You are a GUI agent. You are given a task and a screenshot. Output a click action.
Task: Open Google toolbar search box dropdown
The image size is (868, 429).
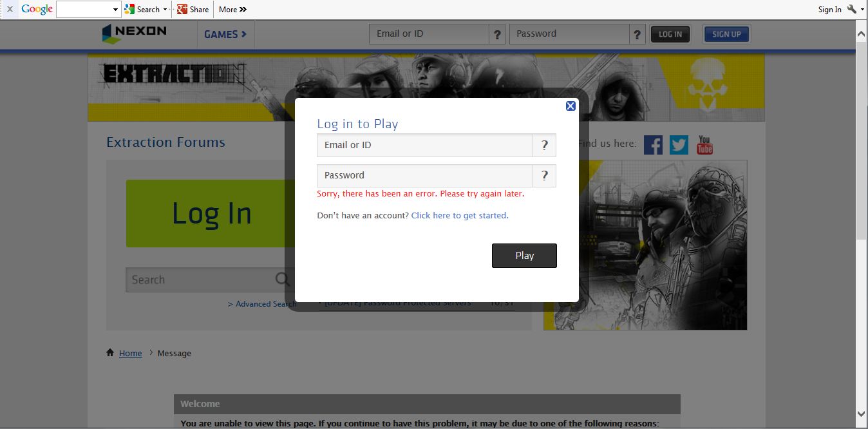pyautogui.click(x=115, y=10)
